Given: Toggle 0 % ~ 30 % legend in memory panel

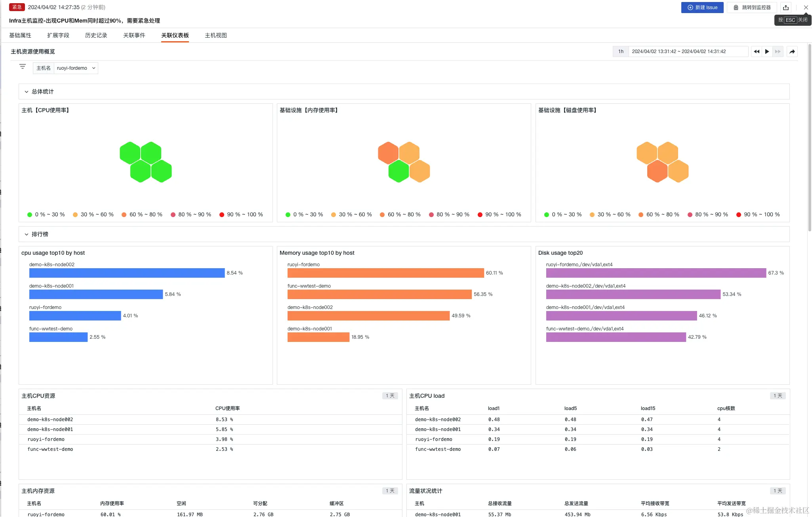Looking at the screenshot, I should coord(304,214).
